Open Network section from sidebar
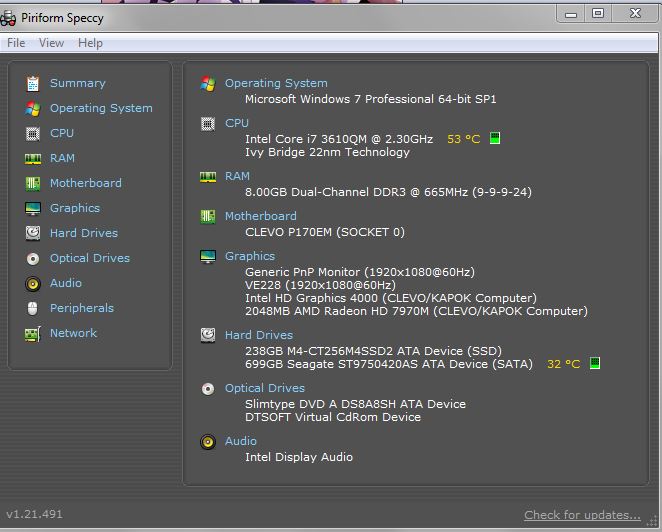This screenshot has height=532, width=662. (x=73, y=333)
